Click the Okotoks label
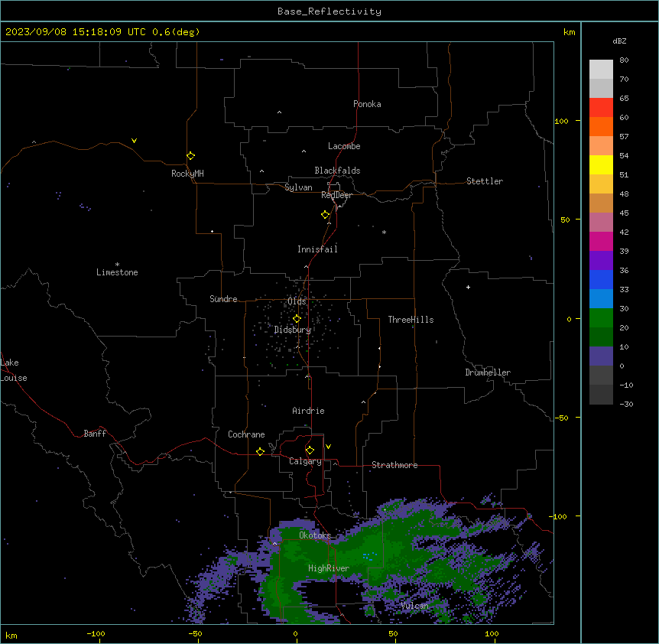This screenshot has width=659, height=644. pos(315,535)
